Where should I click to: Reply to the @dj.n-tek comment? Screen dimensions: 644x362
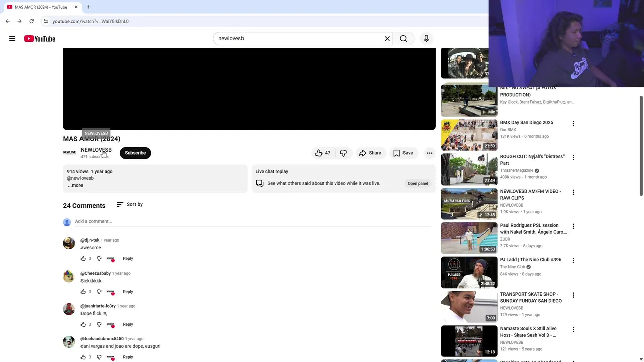click(x=128, y=259)
